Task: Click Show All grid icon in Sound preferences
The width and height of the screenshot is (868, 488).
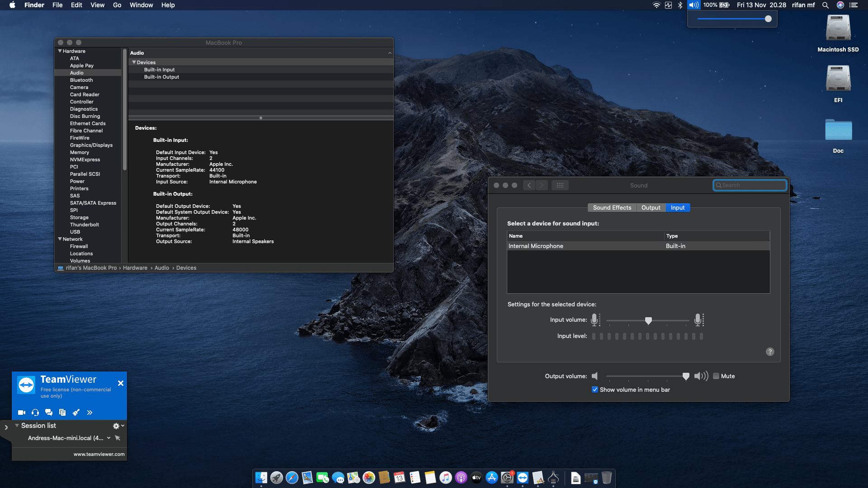Action: [x=560, y=185]
